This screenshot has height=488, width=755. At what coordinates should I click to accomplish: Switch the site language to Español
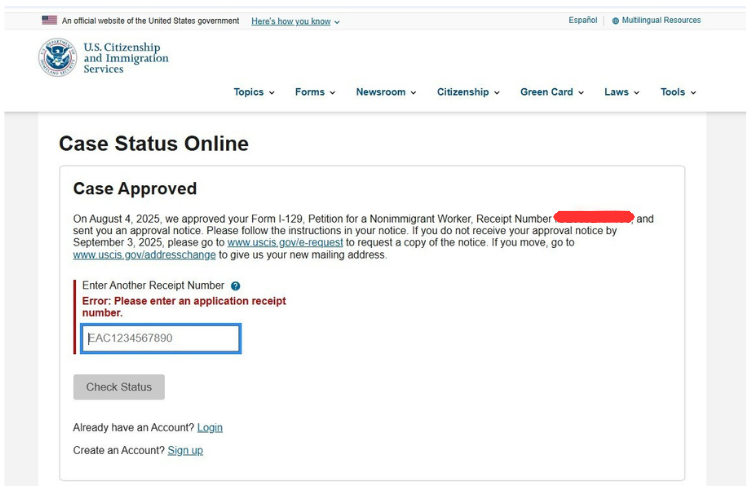pos(582,20)
